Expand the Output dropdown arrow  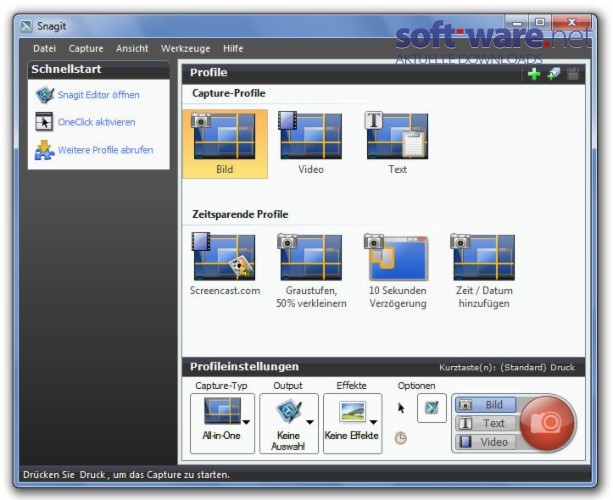click(x=310, y=422)
